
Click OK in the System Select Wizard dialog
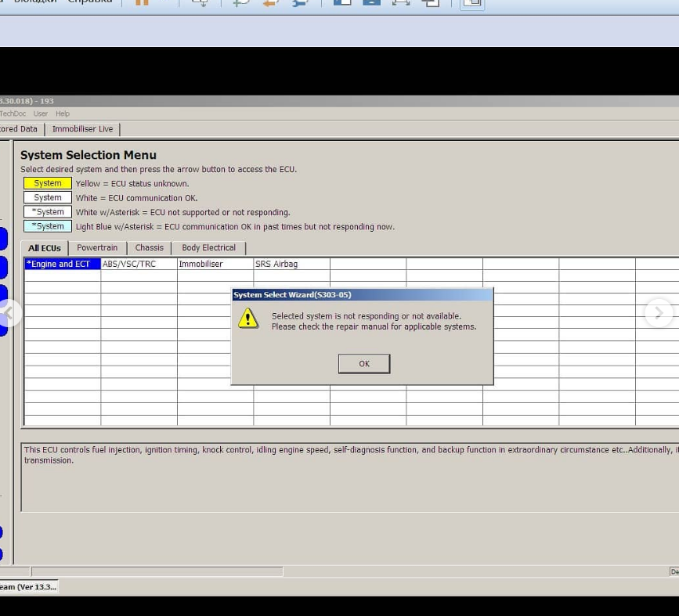pos(363,364)
